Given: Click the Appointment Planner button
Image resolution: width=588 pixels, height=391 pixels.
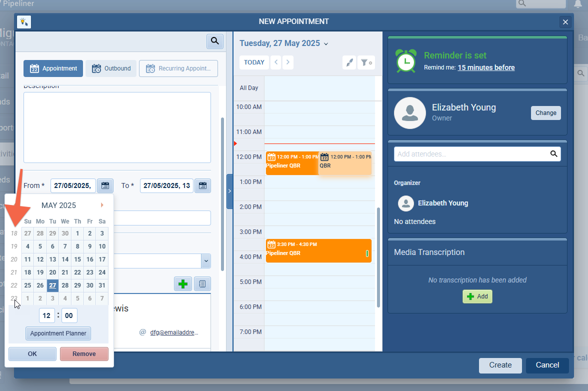Looking at the screenshot, I should [58, 333].
